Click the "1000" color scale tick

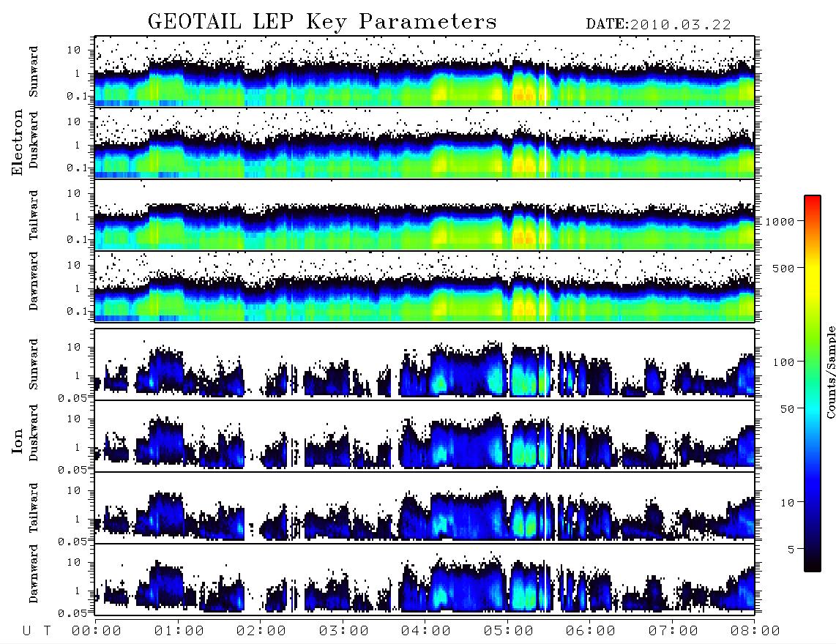780,221
